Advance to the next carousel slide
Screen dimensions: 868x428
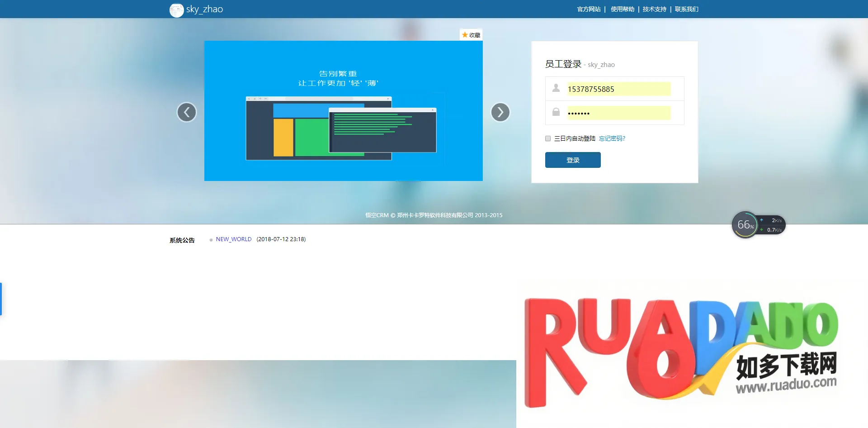coord(500,112)
